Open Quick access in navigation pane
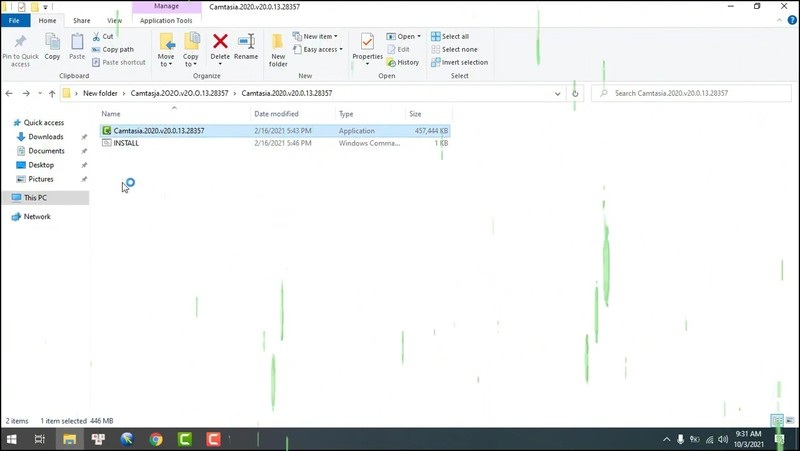Screen dimensions: 800x451 click(44, 122)
